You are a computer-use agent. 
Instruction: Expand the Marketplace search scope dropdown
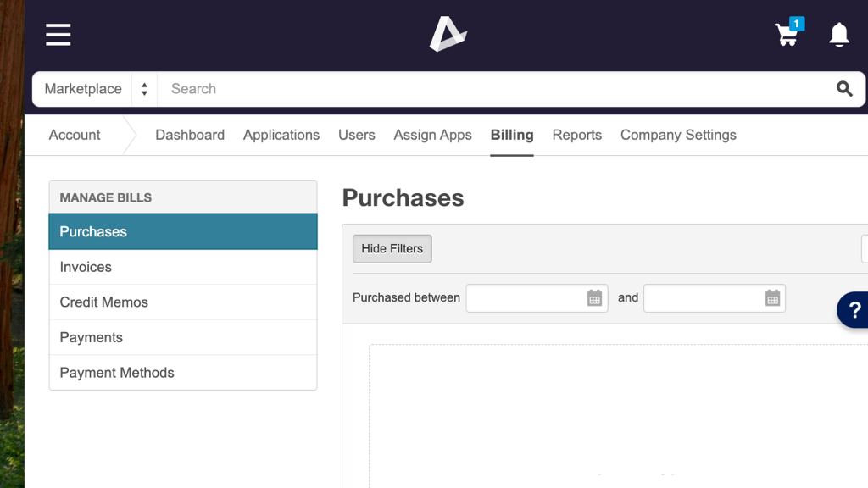click(95, 89)
